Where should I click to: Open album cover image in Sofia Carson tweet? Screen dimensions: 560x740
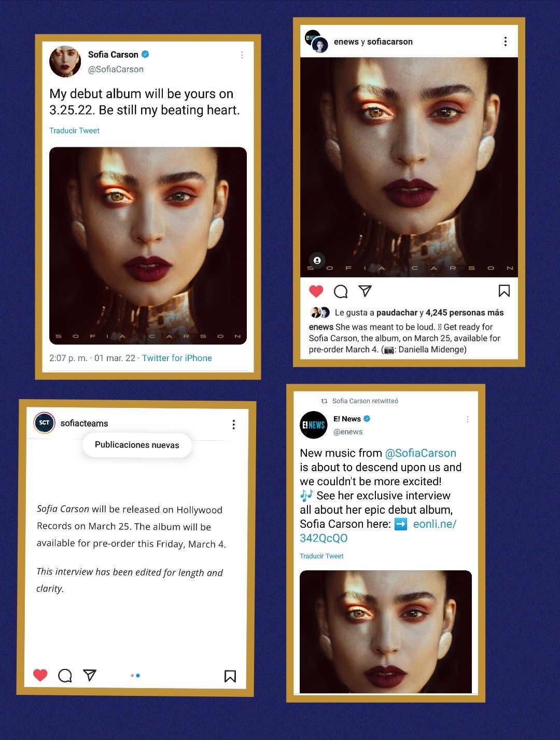148,245
